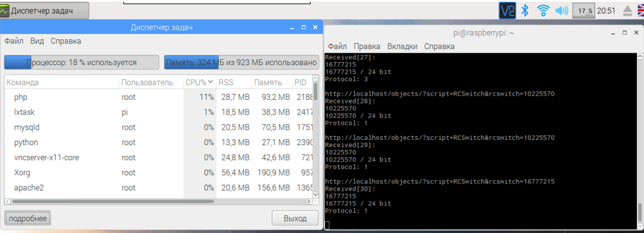Click the eject media tray icon

[x=627, y=10]
